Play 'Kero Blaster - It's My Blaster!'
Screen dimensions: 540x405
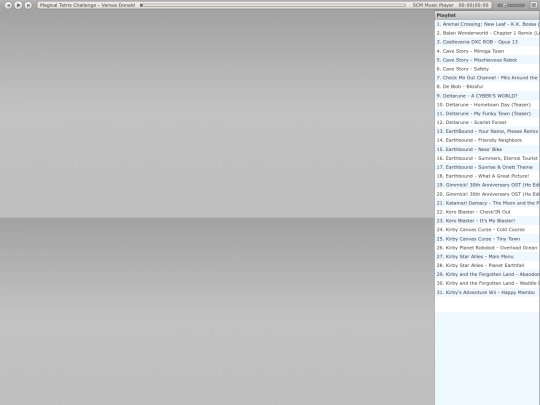click(x=487, y=221)
